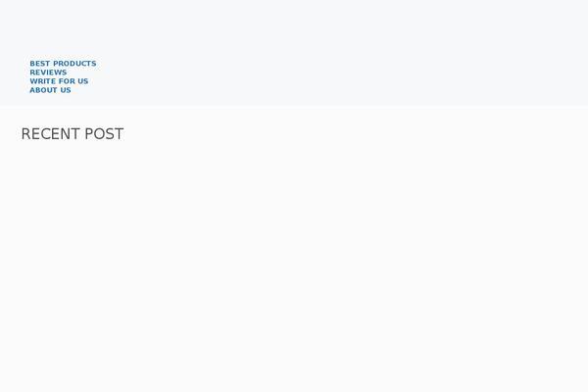Click About Us, the last nav link
Image resolution: width=588 pixels, height=392 pixels.
(x=50, y=90)
